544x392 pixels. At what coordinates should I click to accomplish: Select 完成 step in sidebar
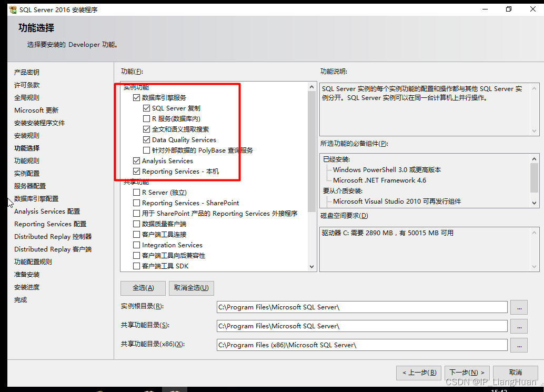click(21, 300)
